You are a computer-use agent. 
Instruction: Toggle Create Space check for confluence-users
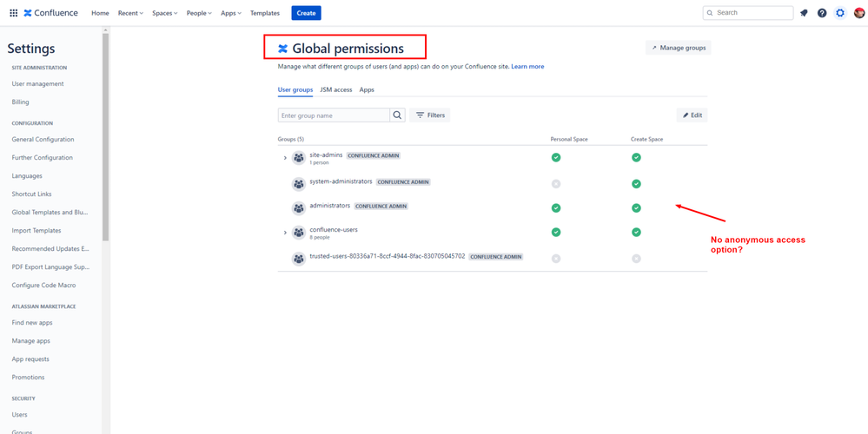(x=637, y=233)
